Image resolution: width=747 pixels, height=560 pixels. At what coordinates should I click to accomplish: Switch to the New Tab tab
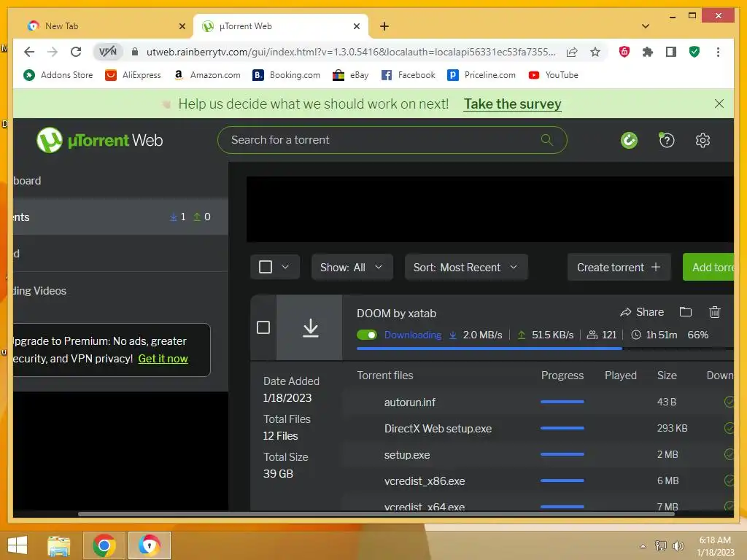106,26
